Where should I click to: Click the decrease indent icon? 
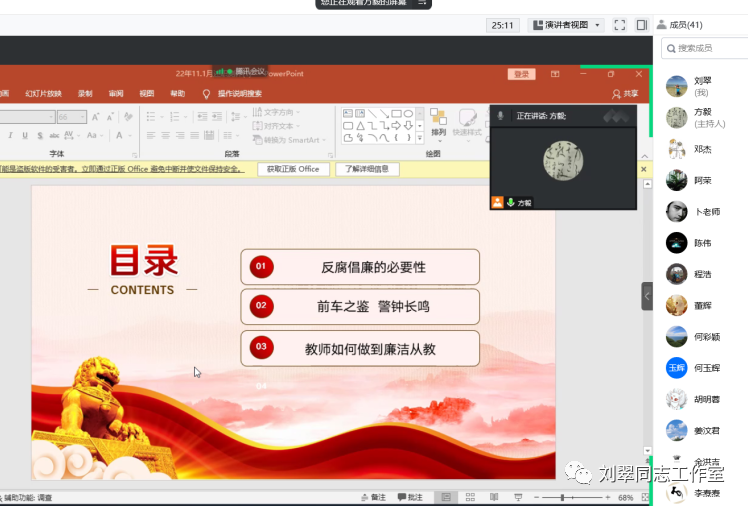click(202, 116)
